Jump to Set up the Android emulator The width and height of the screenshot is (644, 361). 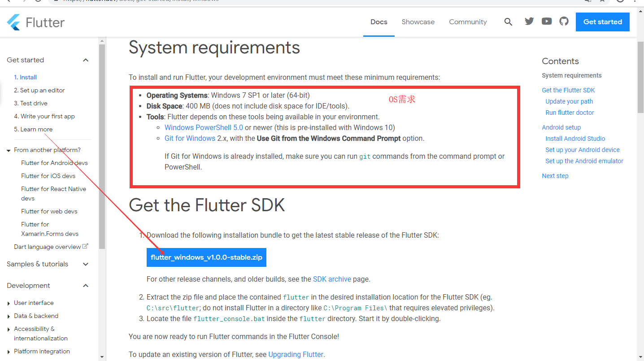coord(584,161)
